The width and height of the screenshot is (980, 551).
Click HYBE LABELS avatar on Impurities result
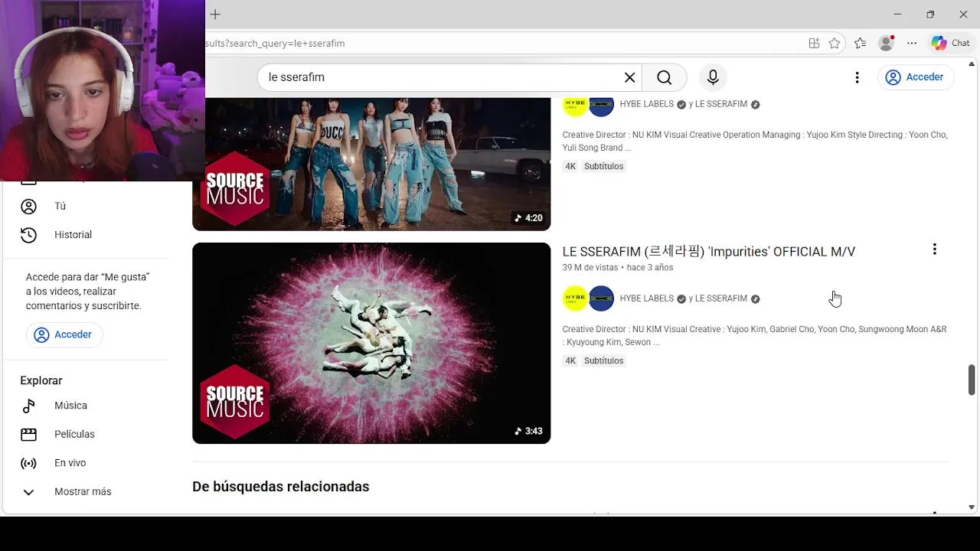[575, 298]
